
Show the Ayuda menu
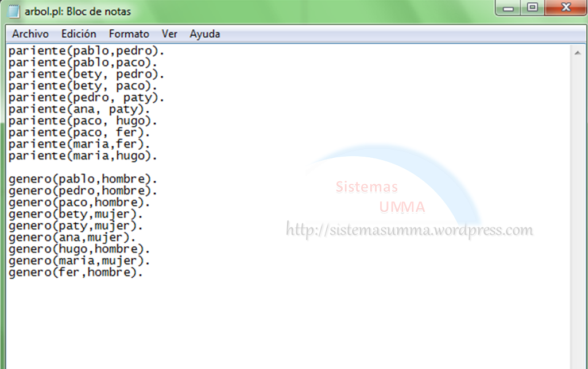point(204,34)
